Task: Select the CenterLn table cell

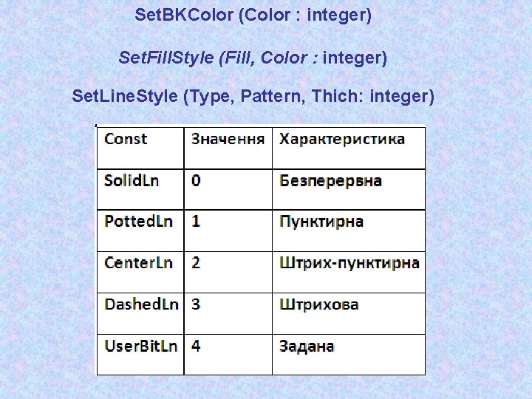Action: [140, 272]
